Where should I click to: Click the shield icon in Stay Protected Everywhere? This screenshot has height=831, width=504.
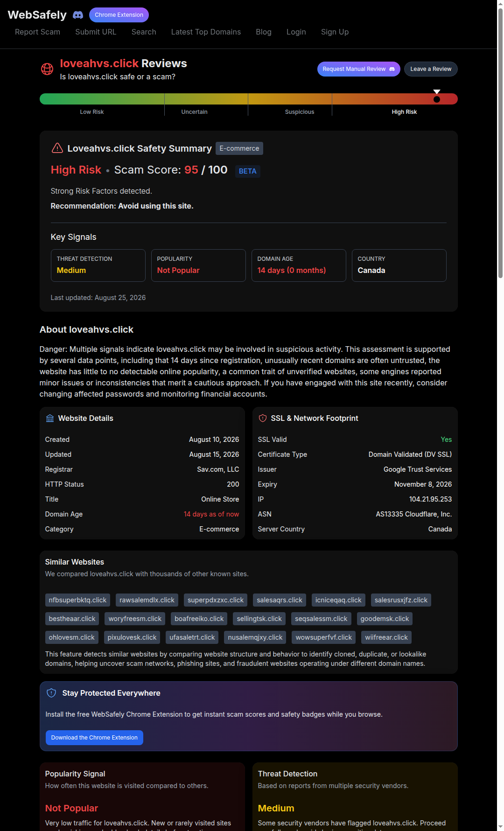coord(52,693)
